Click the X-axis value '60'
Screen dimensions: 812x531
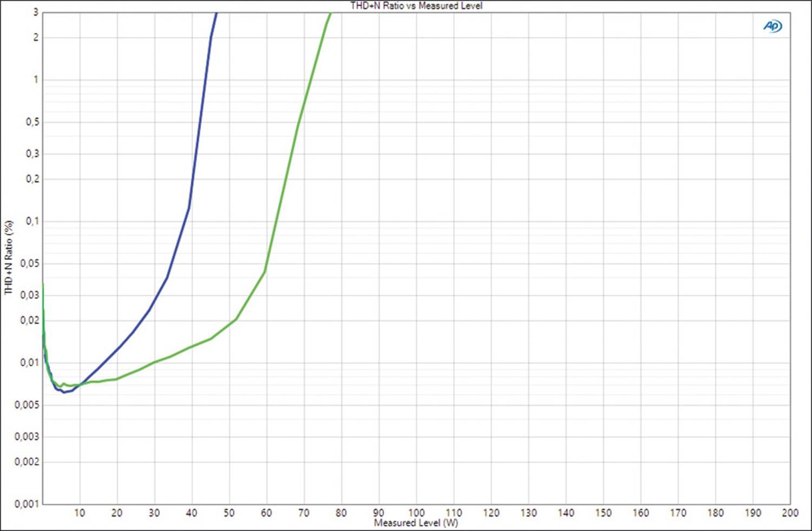[266, 513]
